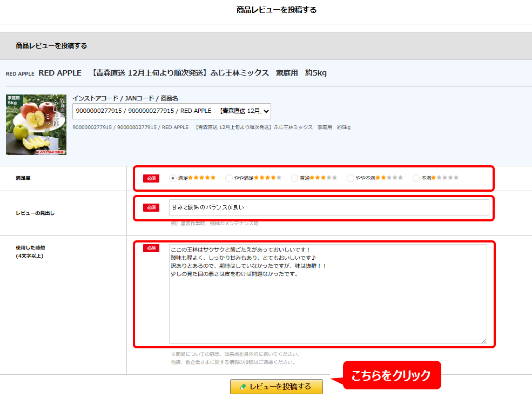Image resolution: width=532 pixels, height=398 pixels.
Task: Click into the 使用した感想 review textarea
Action: (328, 294)
